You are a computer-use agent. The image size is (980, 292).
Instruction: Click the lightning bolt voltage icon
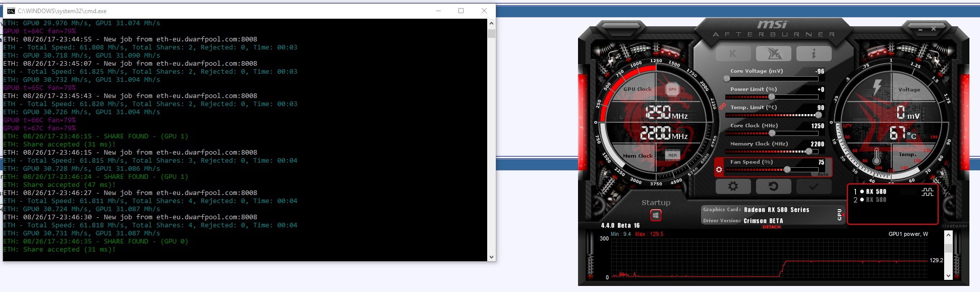pyautogui.click(x=877, y=86)
